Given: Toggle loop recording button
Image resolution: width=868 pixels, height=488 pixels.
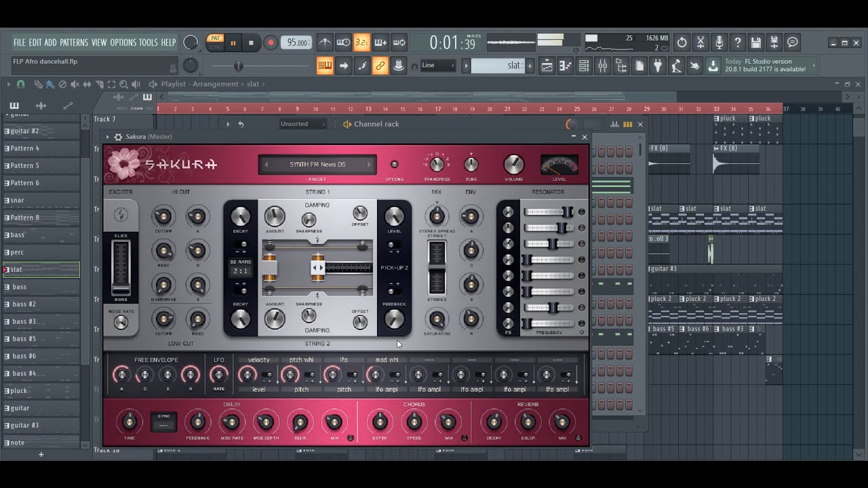Looking at the screenshot, I should pos(399,43).
